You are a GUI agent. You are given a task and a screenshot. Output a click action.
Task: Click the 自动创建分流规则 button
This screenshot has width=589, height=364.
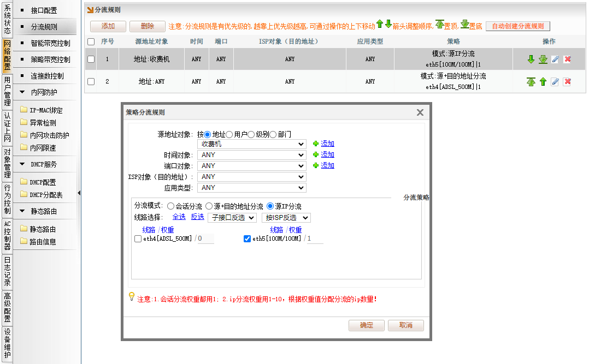tap(517, 26)
